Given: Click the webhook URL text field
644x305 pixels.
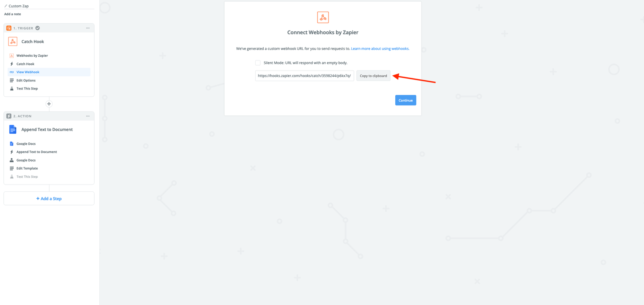Looking at the screenshot, I should pos(305,76).
